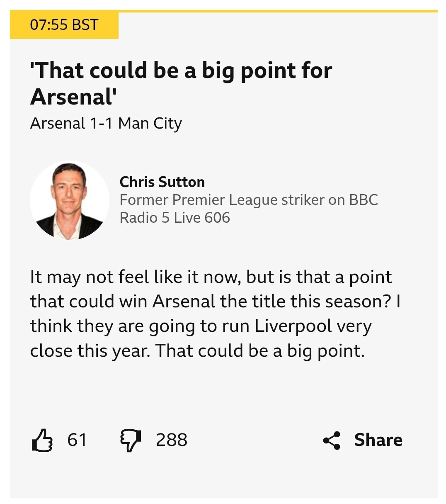Viewport: 446px width, 504px height.
Task: Open Chris Sutton's round profile photo
Action: coord(69,201)
